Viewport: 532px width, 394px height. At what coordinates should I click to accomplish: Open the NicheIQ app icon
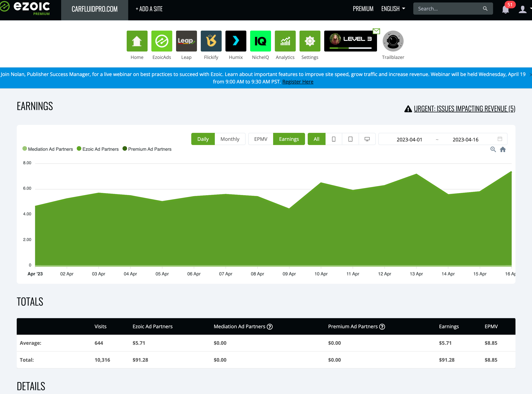tap(261, 41)
